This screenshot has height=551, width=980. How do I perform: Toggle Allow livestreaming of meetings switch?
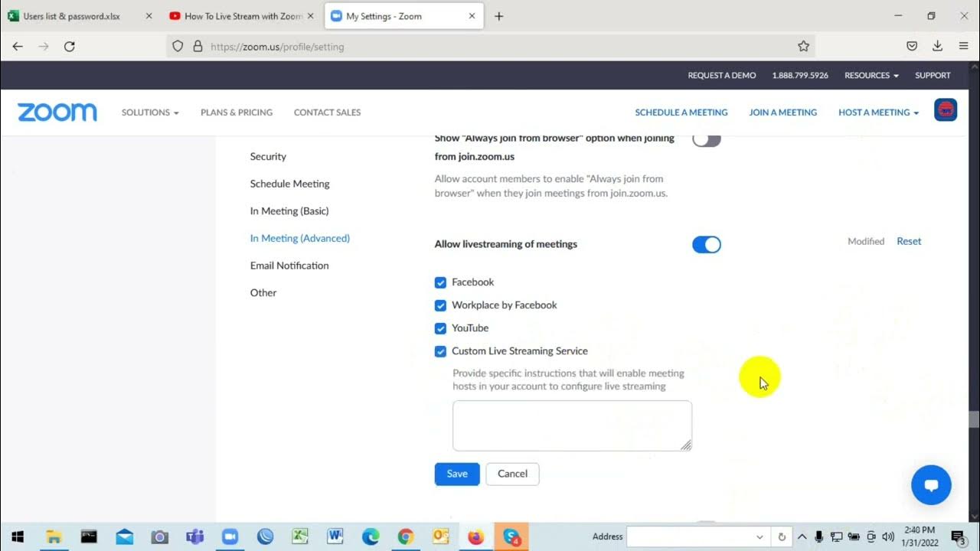pos(706,244)
